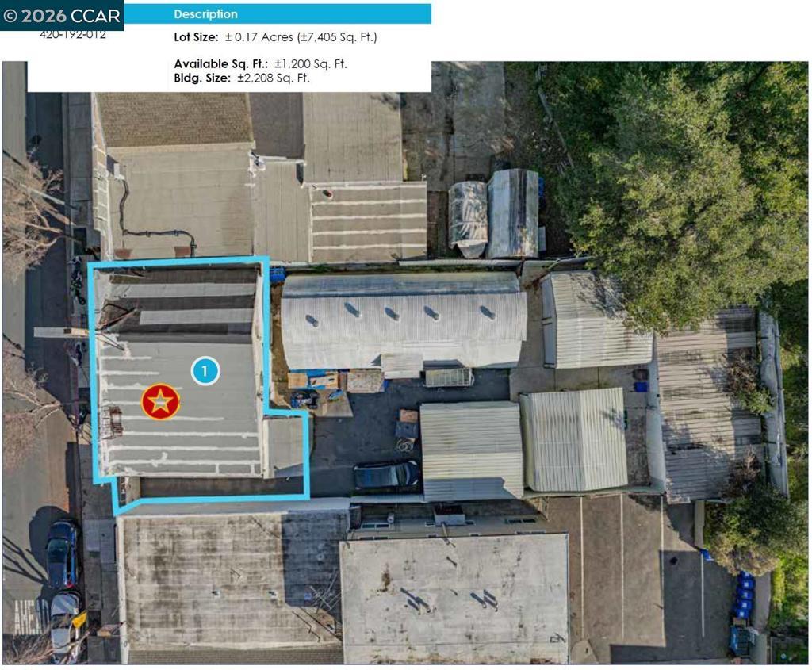
Task: Click the Description header bar
Action: point(278,14)
